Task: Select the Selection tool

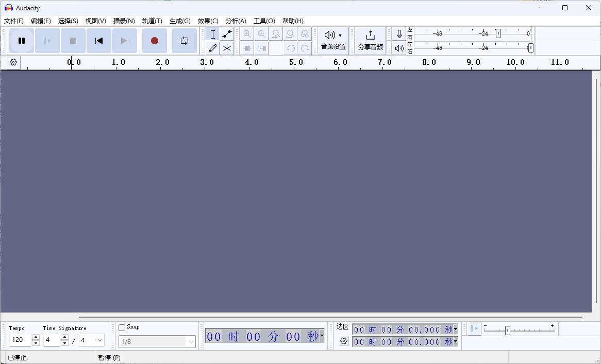Action: 212,34
